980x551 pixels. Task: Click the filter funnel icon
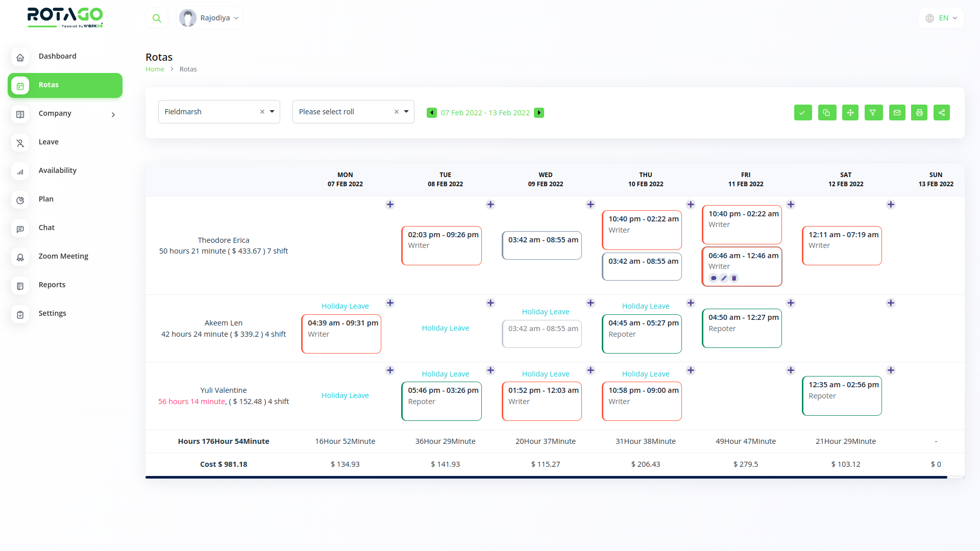pos(873,113)
